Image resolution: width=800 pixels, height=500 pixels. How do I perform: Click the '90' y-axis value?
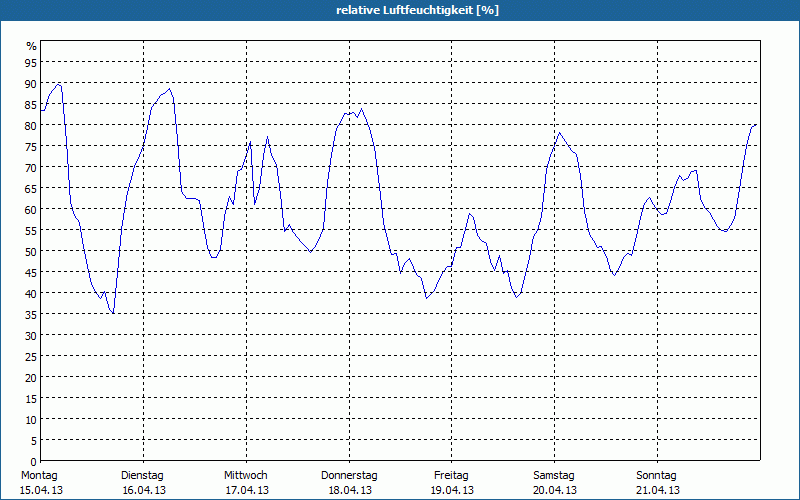pyautogui.click(x=31, y=84)
